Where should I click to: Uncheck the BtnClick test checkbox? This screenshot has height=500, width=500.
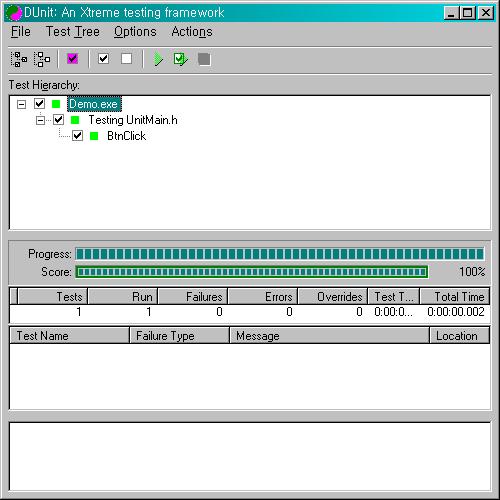point(77,136)
